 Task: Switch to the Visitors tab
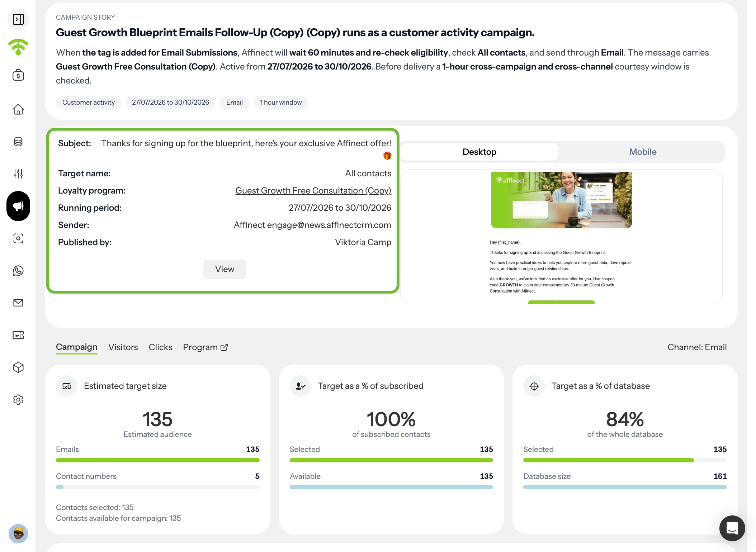123,347
